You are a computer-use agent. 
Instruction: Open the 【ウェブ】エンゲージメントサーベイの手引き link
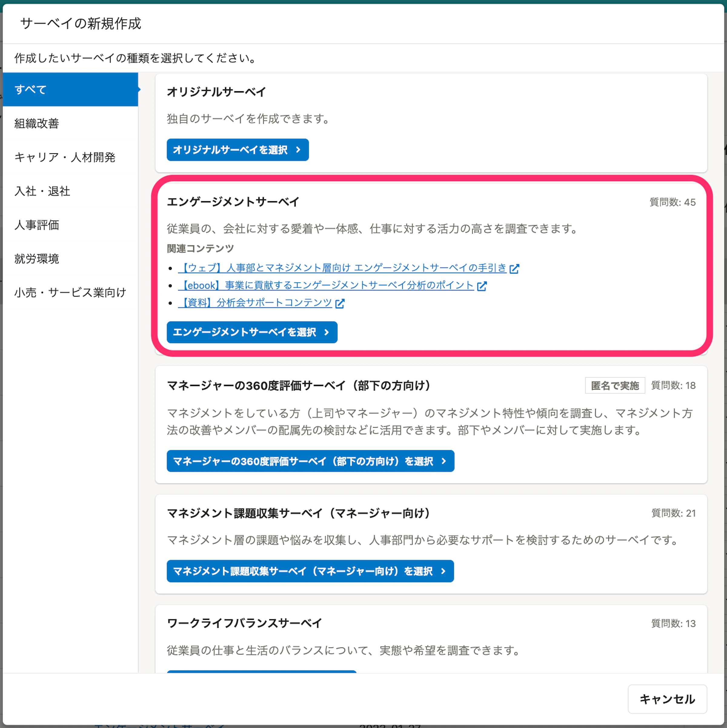coord(342,268)
